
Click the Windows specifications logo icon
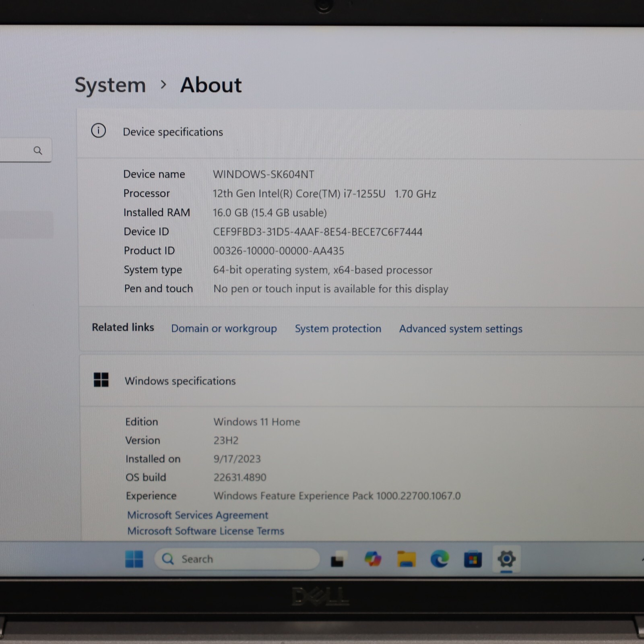pyautogui.click(x=101, y=380)
